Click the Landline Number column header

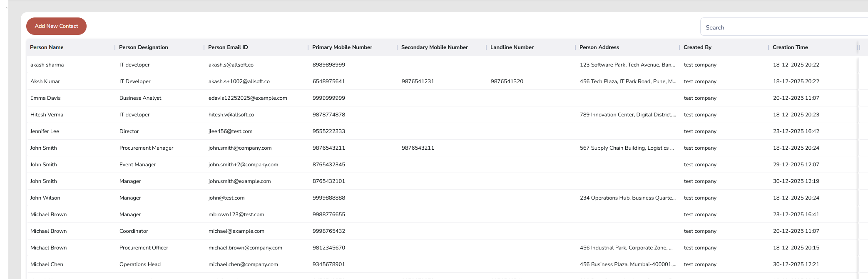[x=512, y=47]
